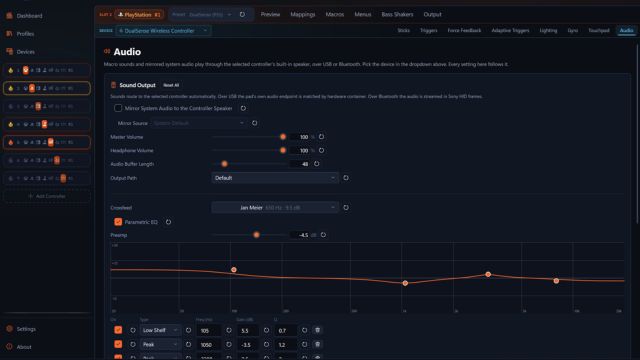Reset the Preset DualSense selection
This screenshot has width=640, height=360.
242,15
